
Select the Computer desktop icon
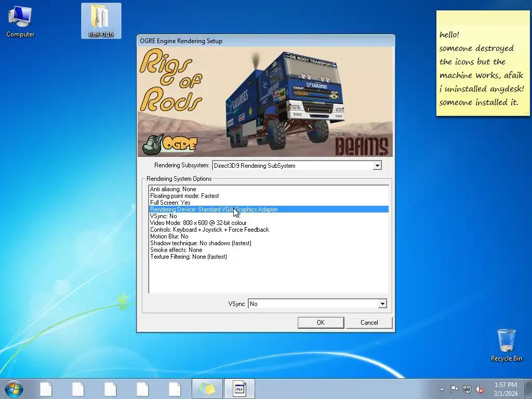[x=20, y=21]
